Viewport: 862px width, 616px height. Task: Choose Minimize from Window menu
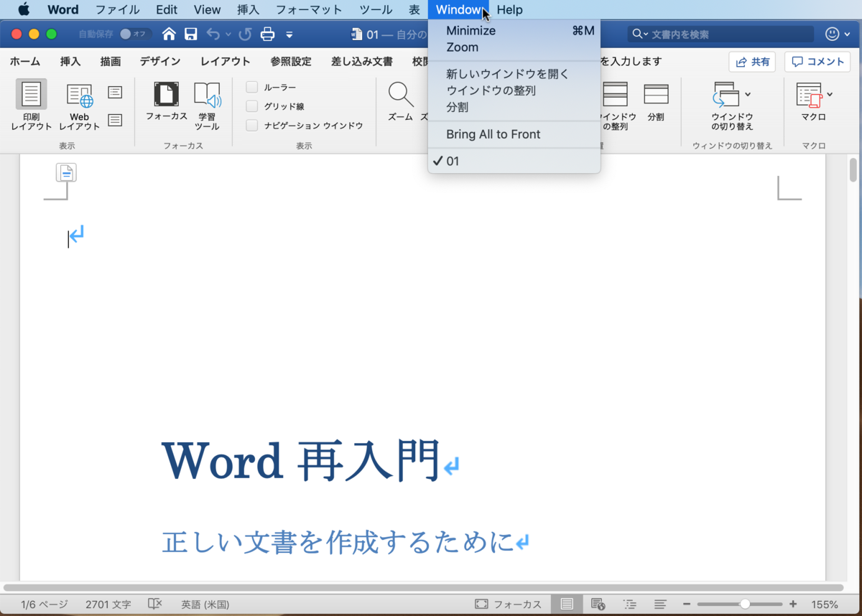coord(514,31)
